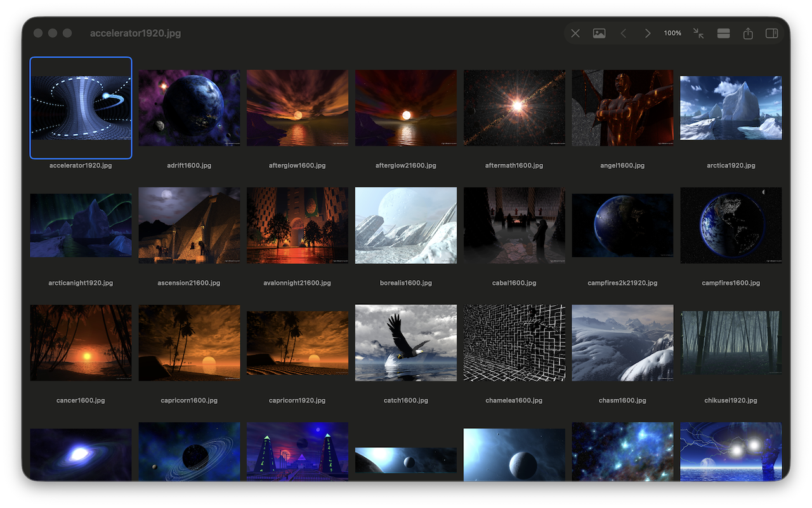Click the X icon in the toolbar
Screen dimensions: 812x508
[x=575, y=33]
